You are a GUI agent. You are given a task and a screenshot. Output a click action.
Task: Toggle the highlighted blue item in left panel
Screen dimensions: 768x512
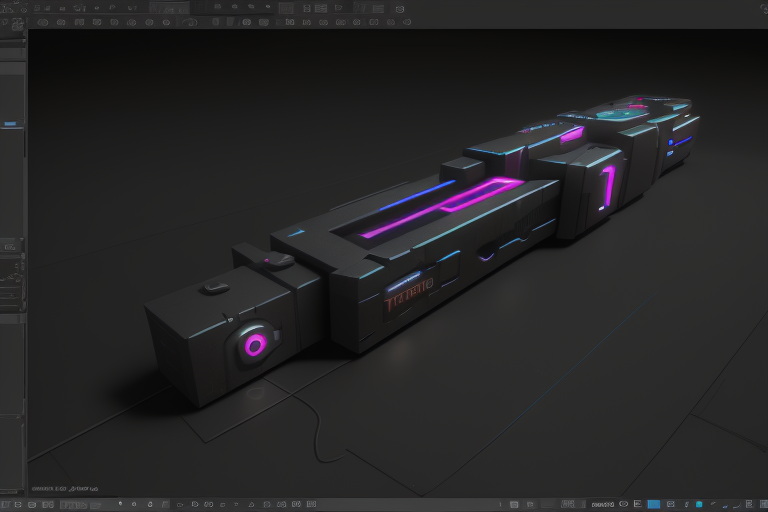coord(10,124)
